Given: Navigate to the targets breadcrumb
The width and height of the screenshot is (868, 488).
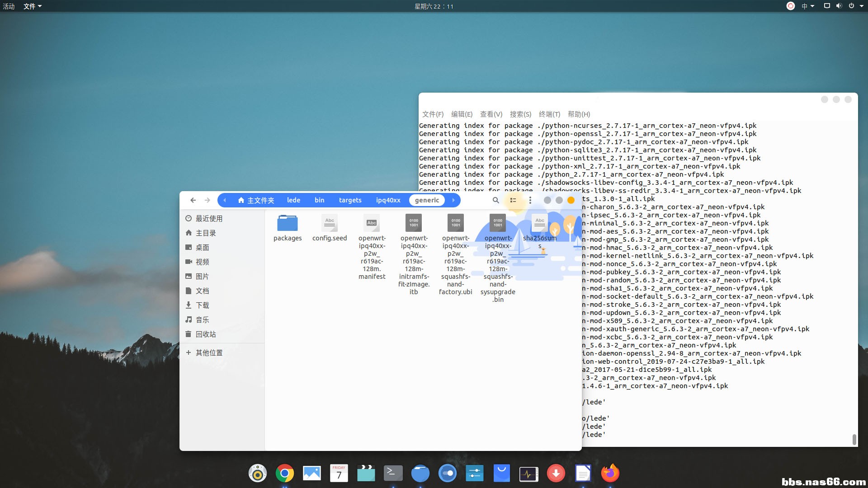Looking at the screenshot, I should (x=350, y=200).
